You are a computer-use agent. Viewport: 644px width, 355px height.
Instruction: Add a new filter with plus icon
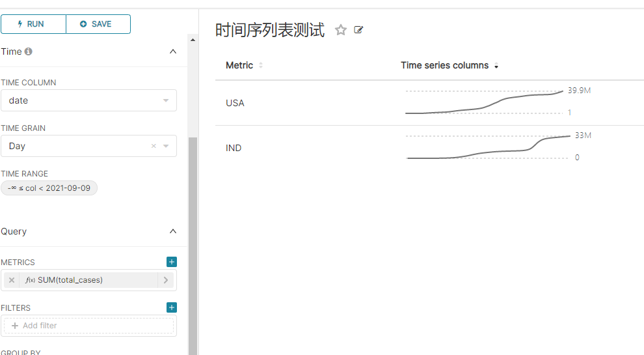[172, 307]
